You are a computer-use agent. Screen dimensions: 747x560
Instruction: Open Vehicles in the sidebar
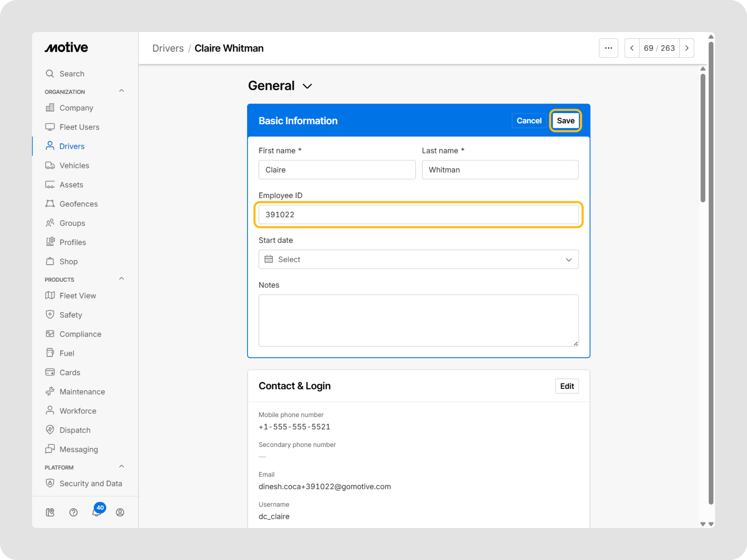[x=74, y=165]
